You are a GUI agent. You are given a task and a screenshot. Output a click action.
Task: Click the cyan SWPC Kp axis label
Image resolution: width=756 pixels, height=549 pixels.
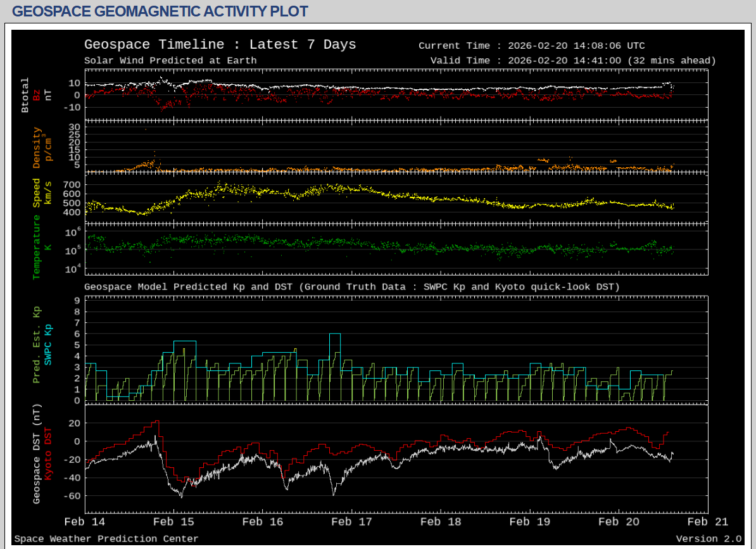tap(47, 345)
